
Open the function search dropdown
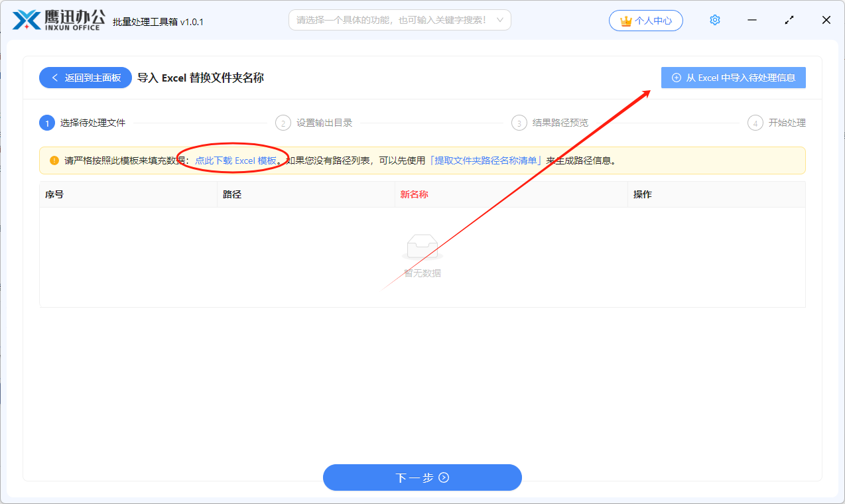click(x=399, y=19)
